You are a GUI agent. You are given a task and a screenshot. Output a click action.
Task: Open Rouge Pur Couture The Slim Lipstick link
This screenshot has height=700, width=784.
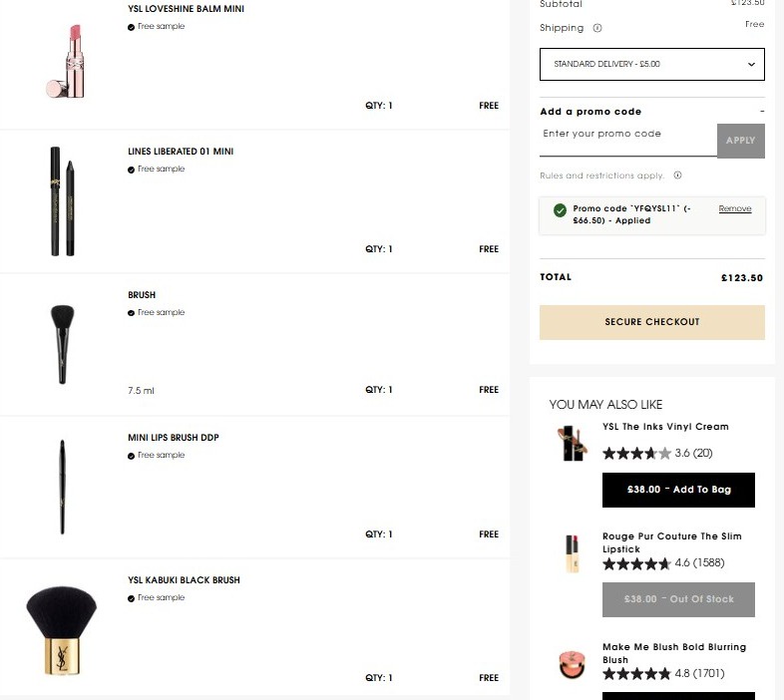click(671, 542)
